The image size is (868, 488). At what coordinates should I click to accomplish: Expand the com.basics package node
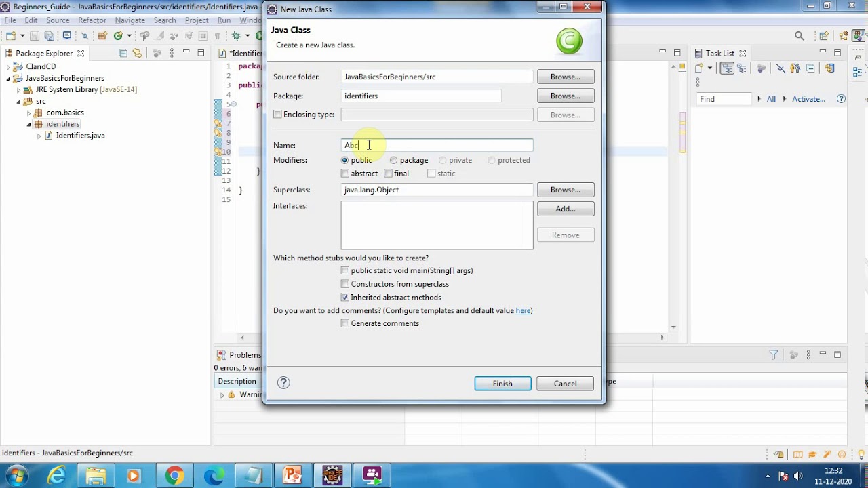pos(29,113)
